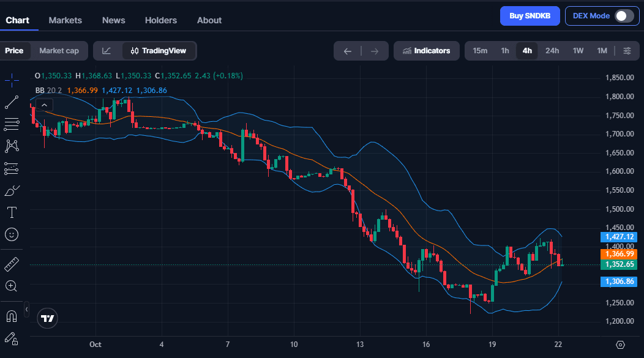Toggle the magnet snapping mode
The height and width of the screenshot is (358, 644).
click(12, 316)
